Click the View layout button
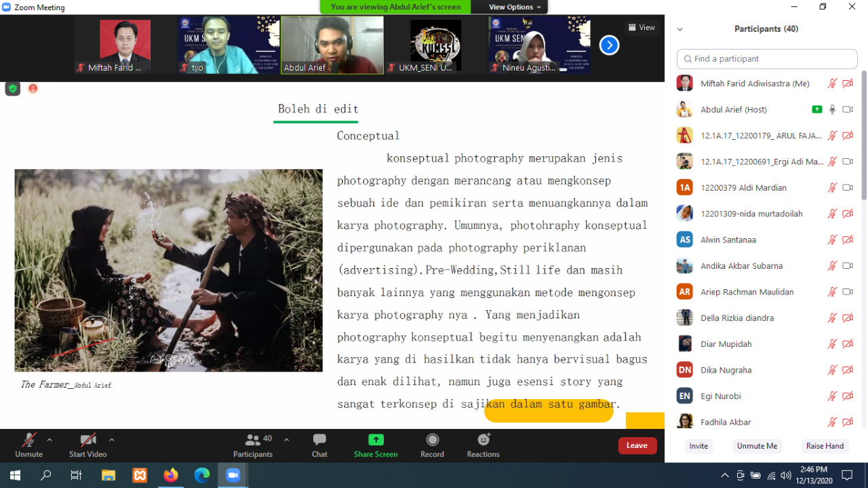This screenshot has width=868, height=488. coord(642,28)
